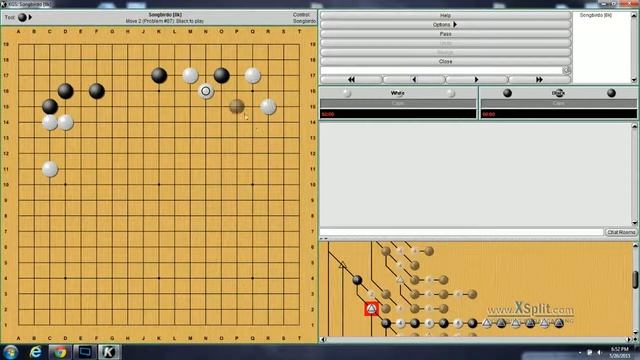Open the Action Center flag icon
This screenshot has height=360, width=640.
click(590, 352)
